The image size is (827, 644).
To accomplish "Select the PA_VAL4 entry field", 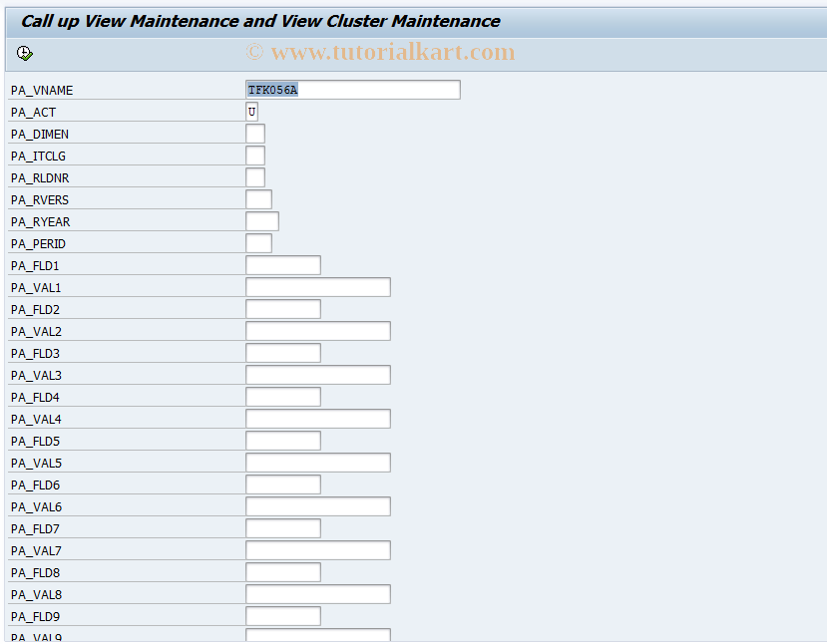I will tap(317, 418).
